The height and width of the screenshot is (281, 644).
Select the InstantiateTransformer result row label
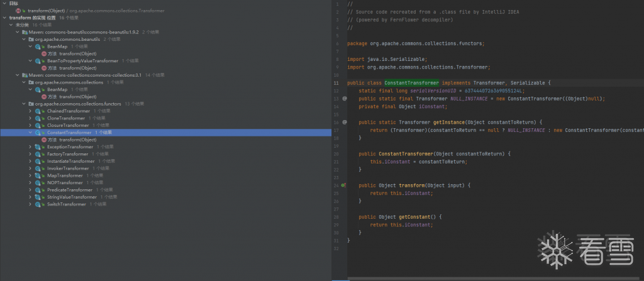point(70,161)
